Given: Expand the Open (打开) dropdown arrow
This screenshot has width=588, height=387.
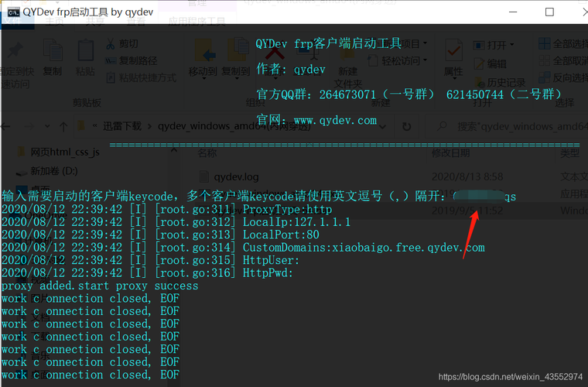Looking at the screenshot, I should [512, 45].
